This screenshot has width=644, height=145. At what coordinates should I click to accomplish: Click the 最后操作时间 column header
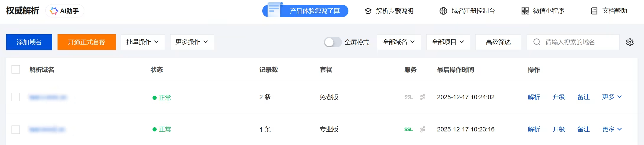point(455,70)
